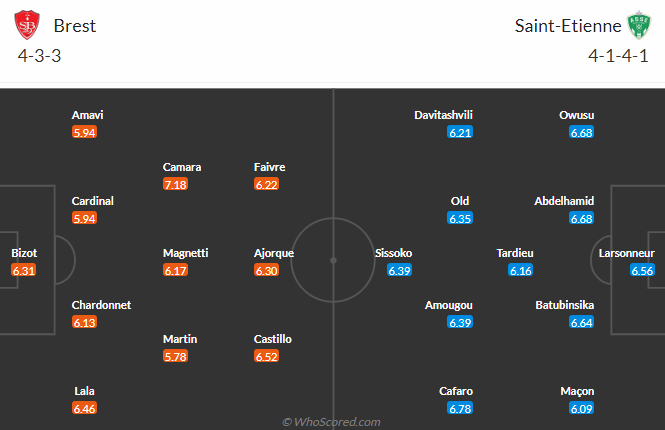Click Cafaro's 6.78 rating badge
The width and height of the screenshot is (665, 430).
pos(460,408)
